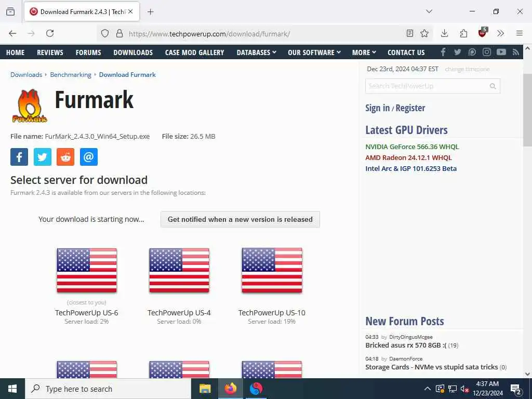
Task: Open Storage Cards NVMe vs sata post
Action: tap(432, 367)
